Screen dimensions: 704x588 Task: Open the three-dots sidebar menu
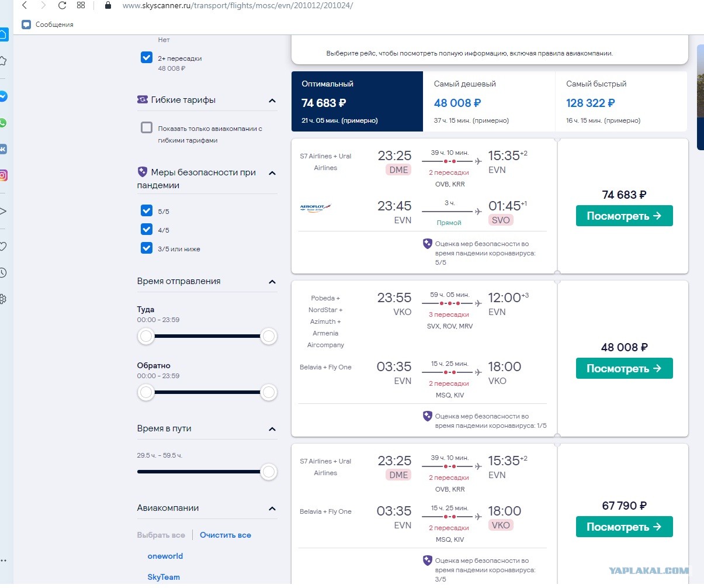[x=4, y=560]
